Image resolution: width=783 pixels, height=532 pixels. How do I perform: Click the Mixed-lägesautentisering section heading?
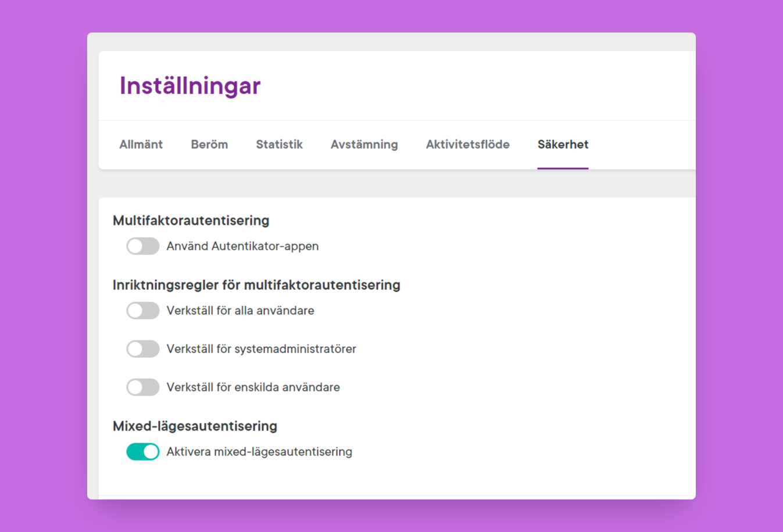(195, 426)
